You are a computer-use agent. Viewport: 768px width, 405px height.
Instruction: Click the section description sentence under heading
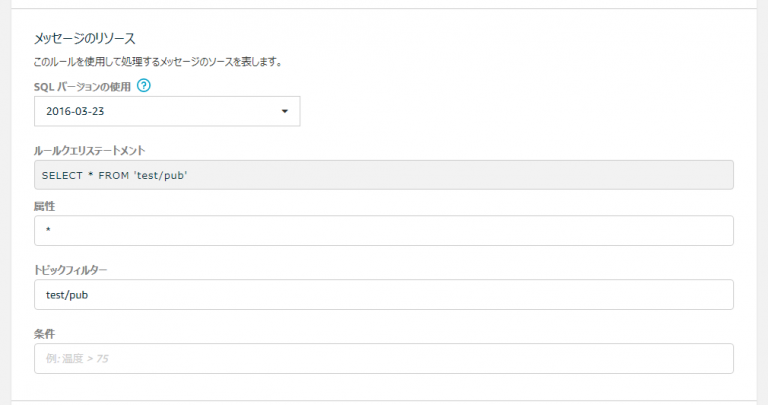(x=158, y=62)
